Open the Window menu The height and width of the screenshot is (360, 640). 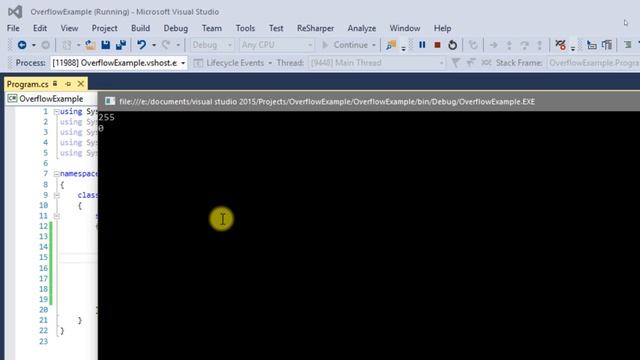coord(404,28)
